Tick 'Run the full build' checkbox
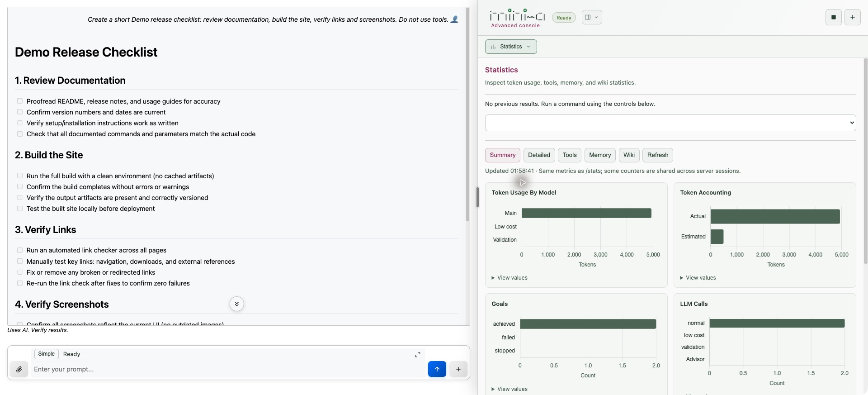 click(x=20, y=176)
